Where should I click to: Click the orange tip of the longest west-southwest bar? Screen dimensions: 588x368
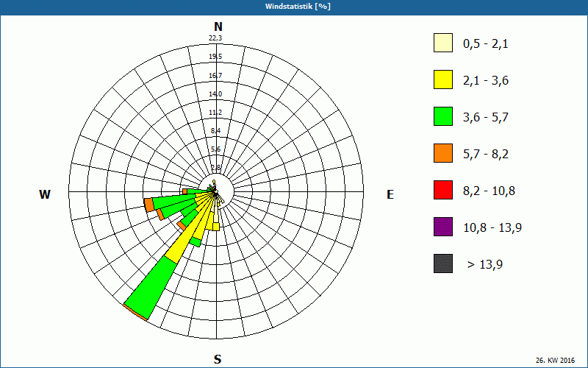coord(148,205)
